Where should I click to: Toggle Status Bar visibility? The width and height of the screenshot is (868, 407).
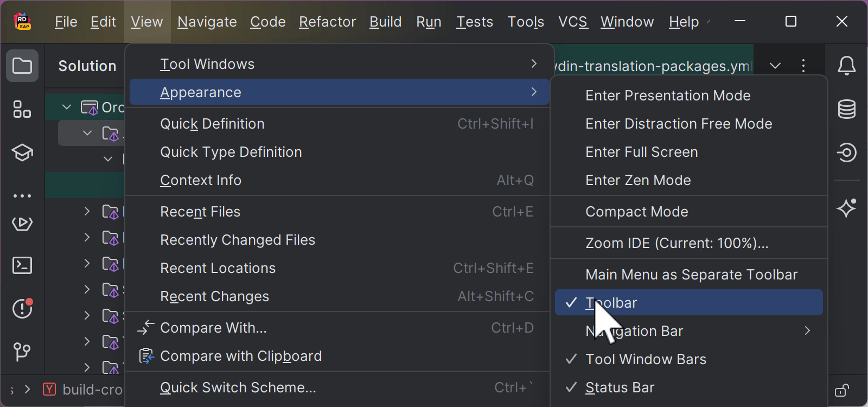click(620, 387)
